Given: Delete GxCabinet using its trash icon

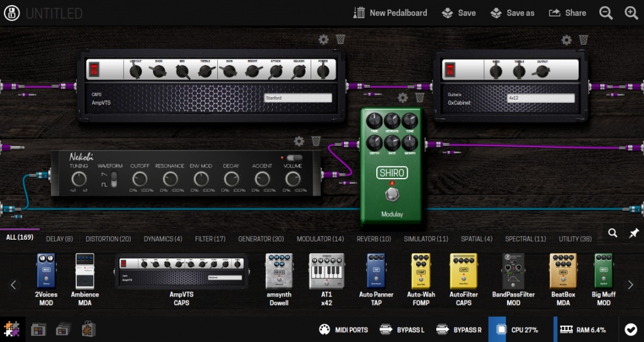Looking at the screenshot, I should click(583, 40).
